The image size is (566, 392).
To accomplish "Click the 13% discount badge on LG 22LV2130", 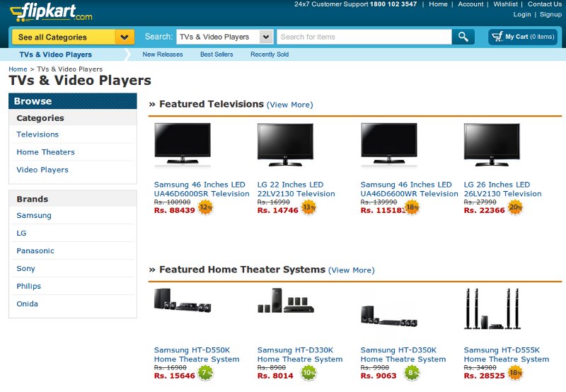I will 309,207.
